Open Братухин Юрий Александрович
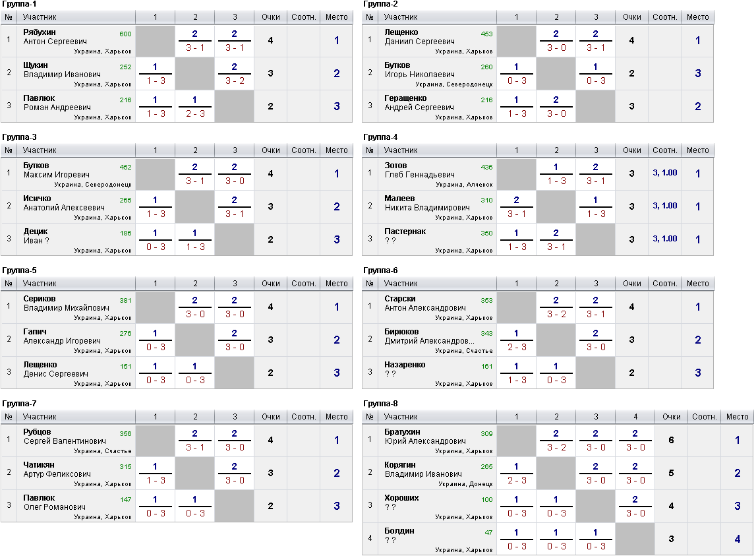This screenshot has height=556, width=756. coord(424,437)
